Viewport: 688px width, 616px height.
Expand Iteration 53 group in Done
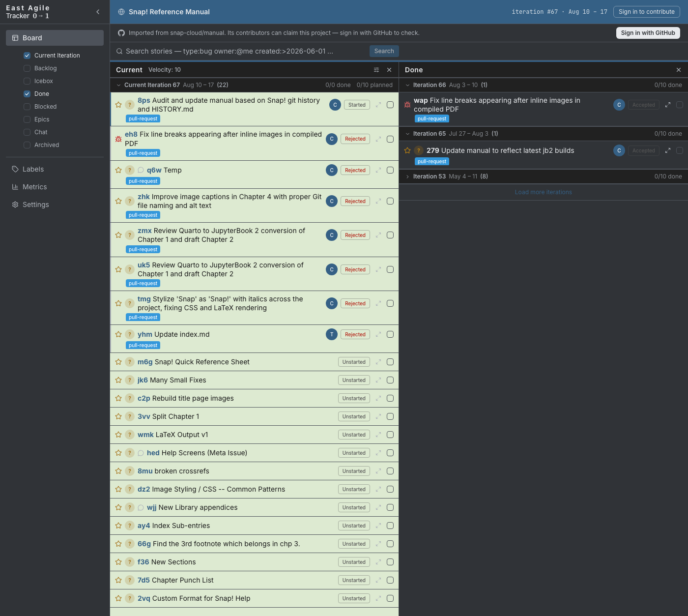(407, 176)
